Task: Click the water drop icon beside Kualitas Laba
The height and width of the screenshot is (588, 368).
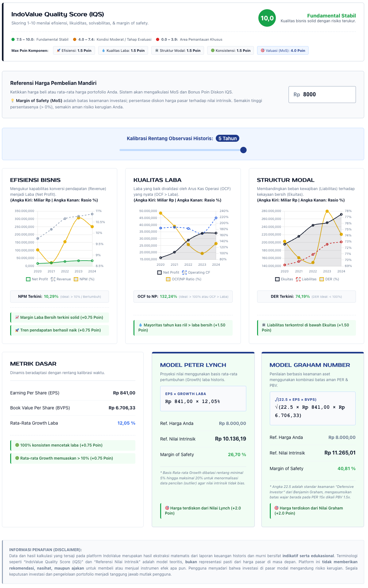Action: [104, 51]
